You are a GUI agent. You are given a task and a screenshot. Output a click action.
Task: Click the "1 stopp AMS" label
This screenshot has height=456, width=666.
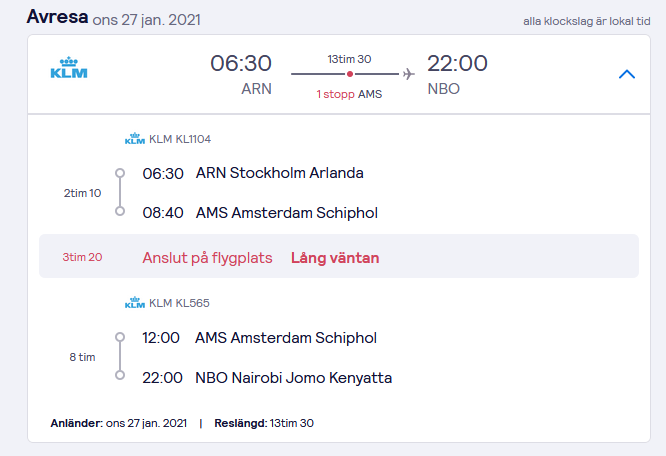click(x=349, y=94)
